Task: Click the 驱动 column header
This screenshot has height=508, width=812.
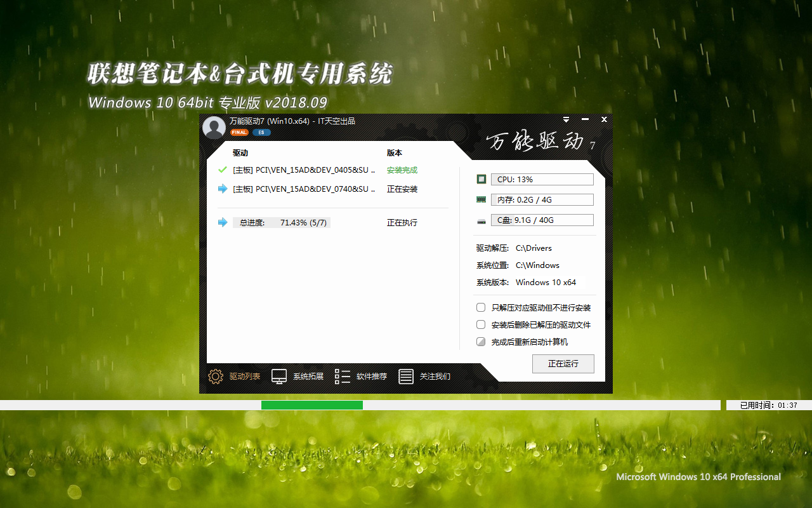Action: [240, 153]
